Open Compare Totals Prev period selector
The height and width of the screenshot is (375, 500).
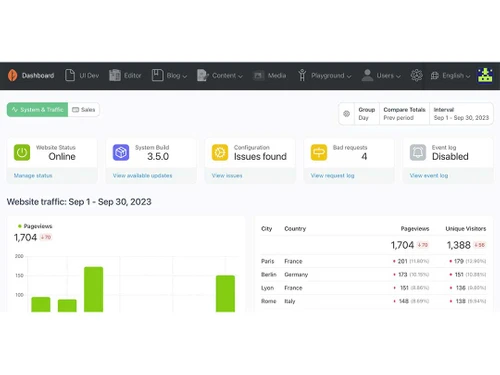[x=404, y=114]
